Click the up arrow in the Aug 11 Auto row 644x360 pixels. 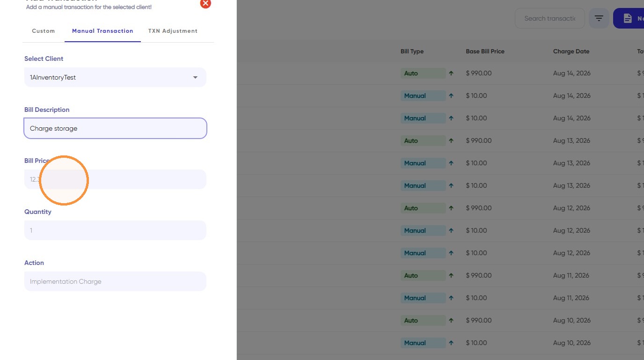click(x=451, y=275)
